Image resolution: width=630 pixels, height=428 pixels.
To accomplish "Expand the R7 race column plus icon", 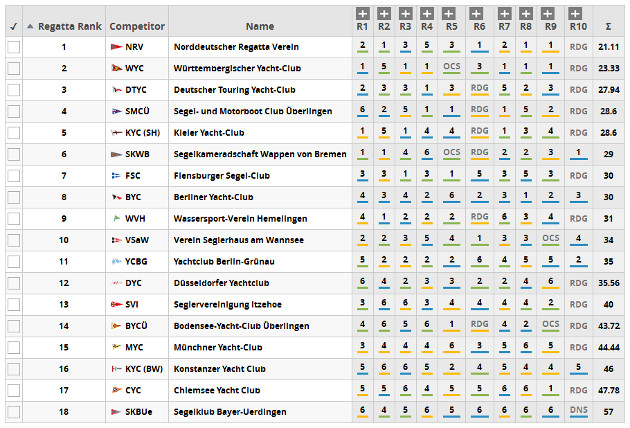I will [x=504, y=14].
